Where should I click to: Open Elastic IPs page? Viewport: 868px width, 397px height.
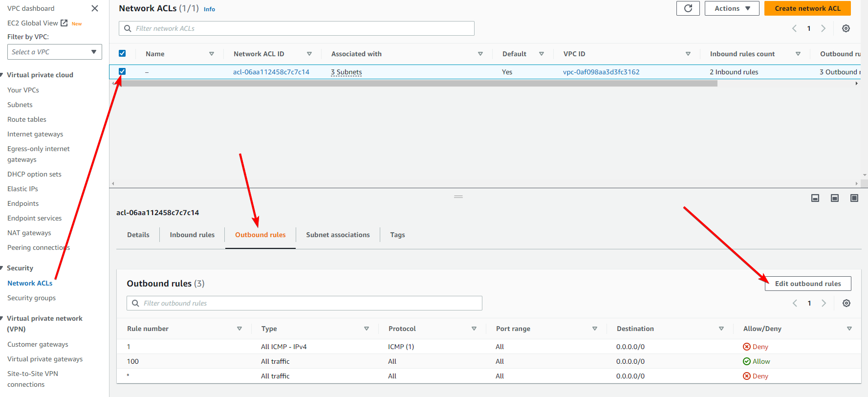[22, 189]
